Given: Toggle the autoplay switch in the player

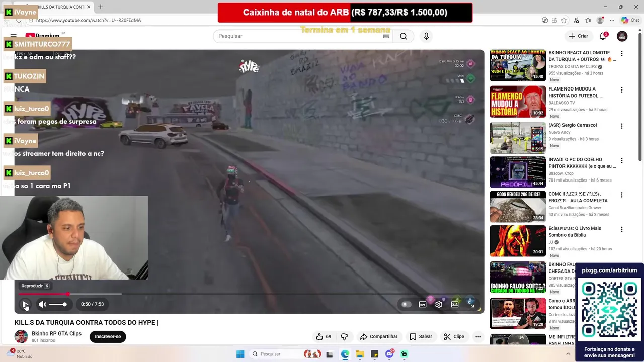Looking at the screenshot, I should 406,304.
